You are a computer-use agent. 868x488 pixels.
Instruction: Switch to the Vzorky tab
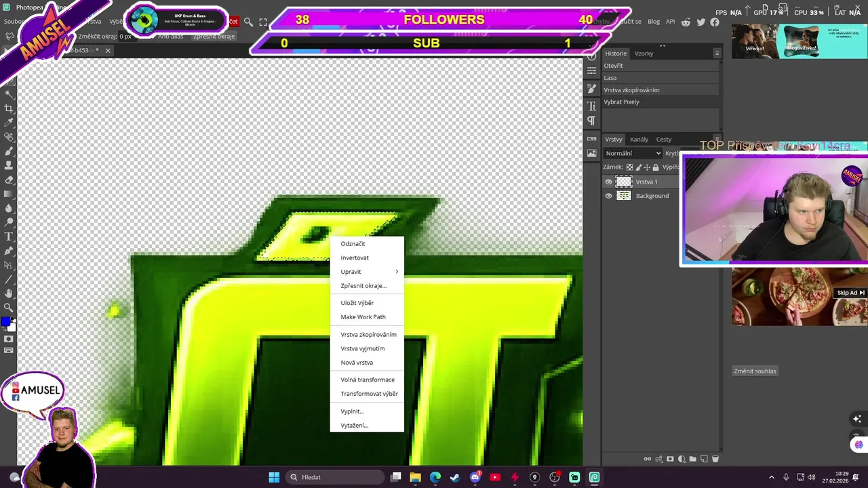[644, 54]
